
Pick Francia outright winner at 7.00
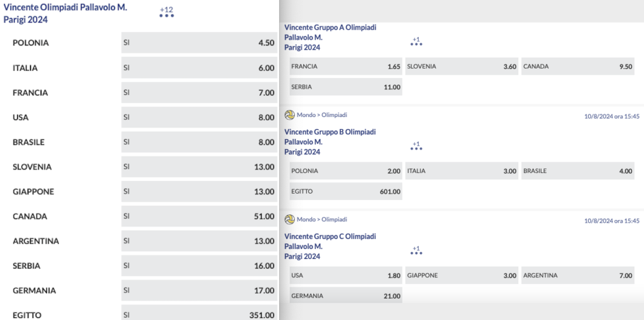pyautogui.click(x=199, y=92)
